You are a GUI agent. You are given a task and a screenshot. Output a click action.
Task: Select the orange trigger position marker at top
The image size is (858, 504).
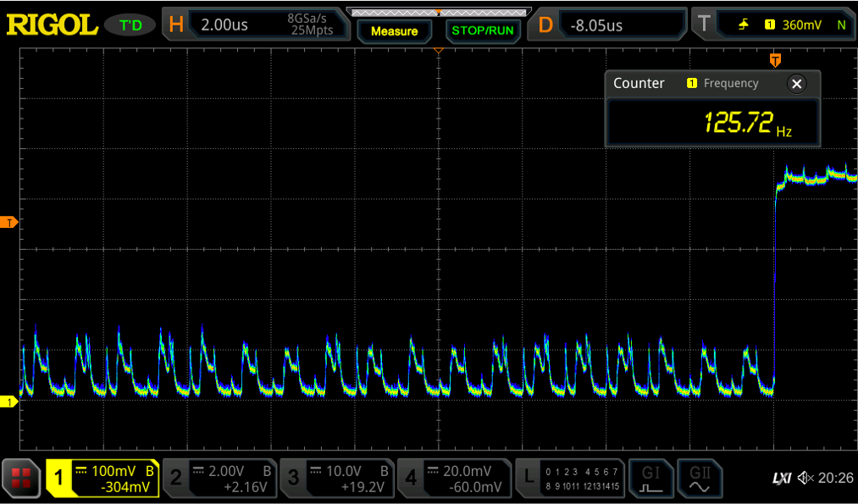pyautogui.click(x=775, y=59)
